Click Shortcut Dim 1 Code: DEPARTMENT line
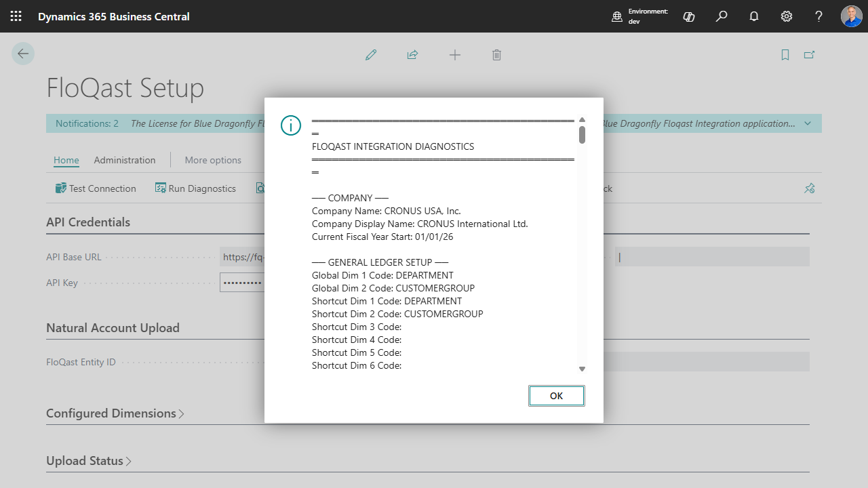Screen dimensions: 868x488 click(x=387, y=301)
